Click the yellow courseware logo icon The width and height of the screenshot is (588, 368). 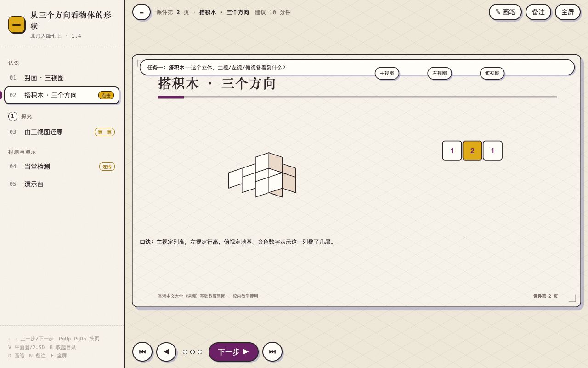(17, 24)
